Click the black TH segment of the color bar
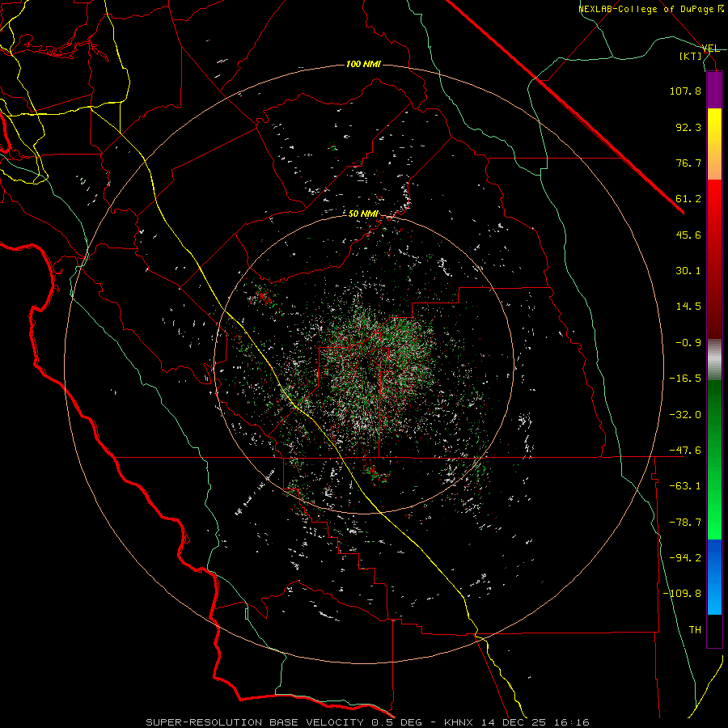Viewport: 728px width, 728px height. tap(714, 631)
